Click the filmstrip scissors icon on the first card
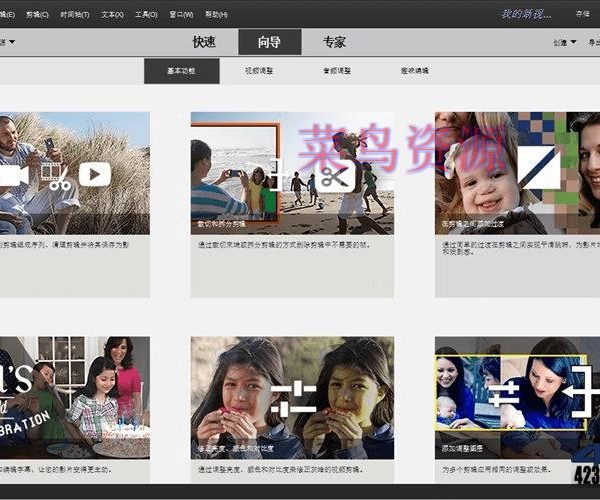Viewport: 600px width, 500px height. (x=55, y=176)
